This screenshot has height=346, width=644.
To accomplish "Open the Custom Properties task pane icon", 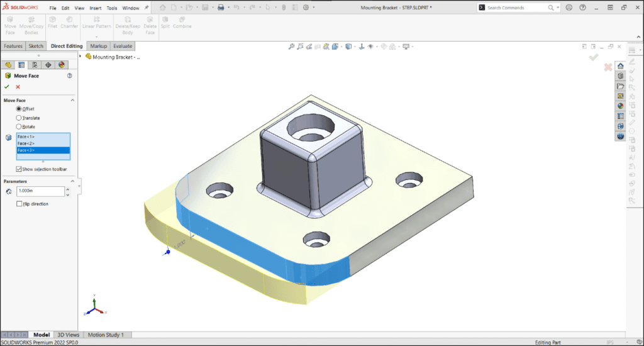I will tap(620, 116).
